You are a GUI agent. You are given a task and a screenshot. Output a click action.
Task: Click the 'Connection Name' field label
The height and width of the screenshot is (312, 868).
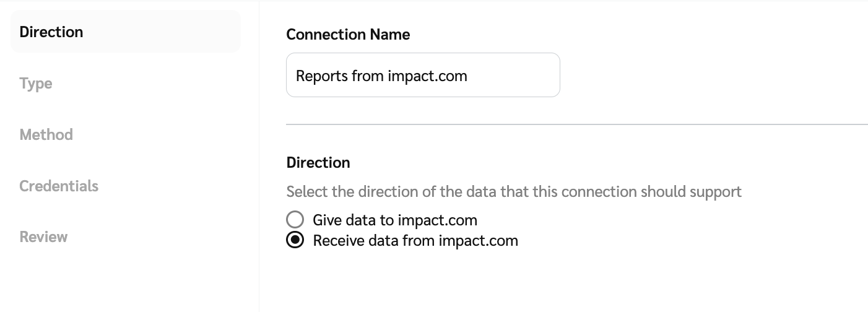pyautogui.click(x=348, y=35)
